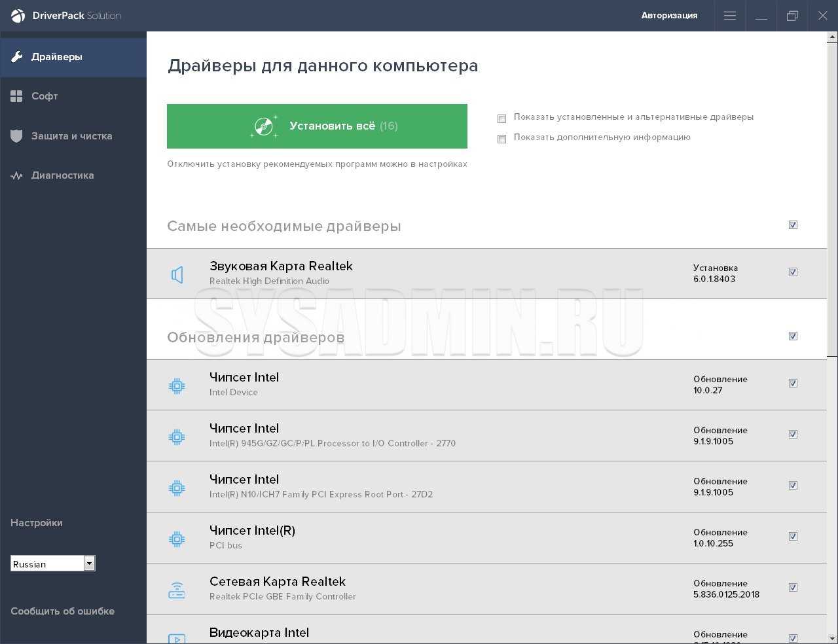Click the shield icon for Защита и чистка
Image resolution: width=838 pixels, height=644 pixels.
tap(17, 136)
